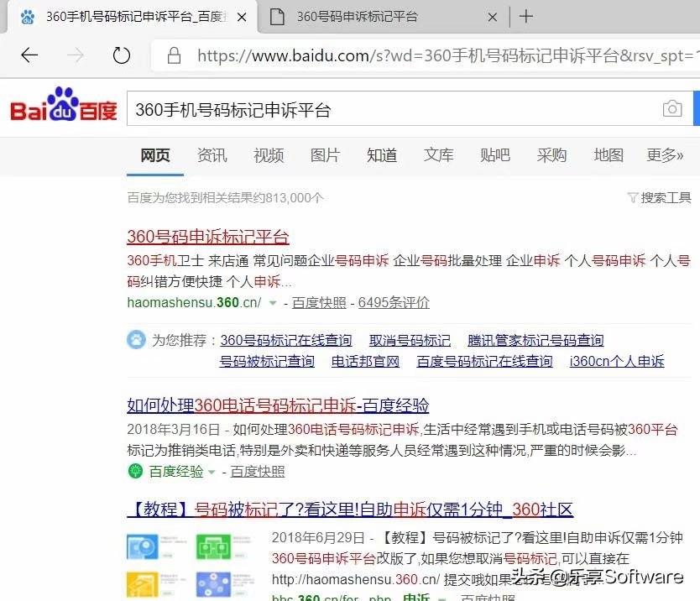The image size is (700, 601).
Task: Open the 360号码申诉标记平台 search result
Action: pyautogui.click(x=207, y=238)
